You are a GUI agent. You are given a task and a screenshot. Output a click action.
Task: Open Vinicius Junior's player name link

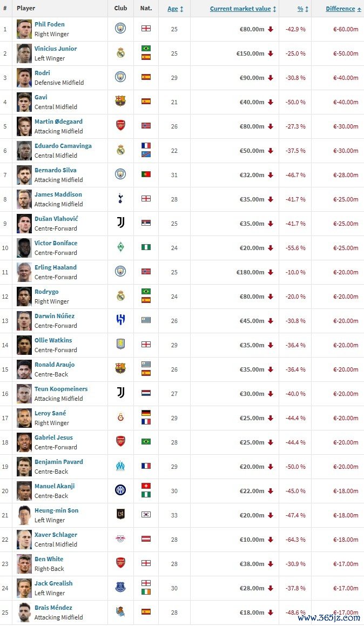[56, 49]
